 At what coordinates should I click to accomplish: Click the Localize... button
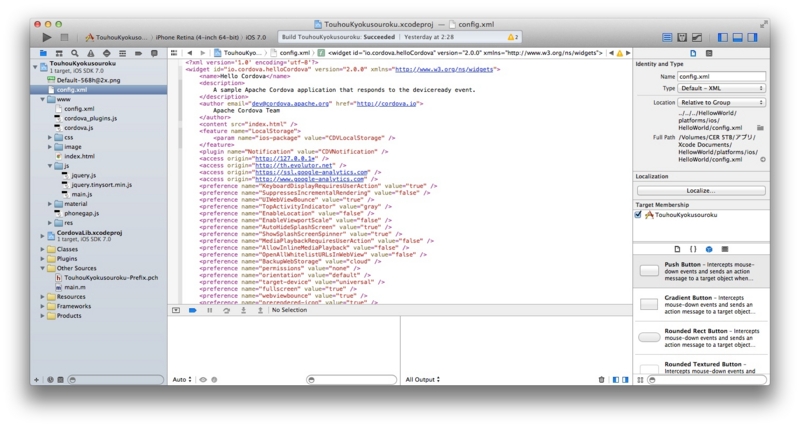pos(701,190)
